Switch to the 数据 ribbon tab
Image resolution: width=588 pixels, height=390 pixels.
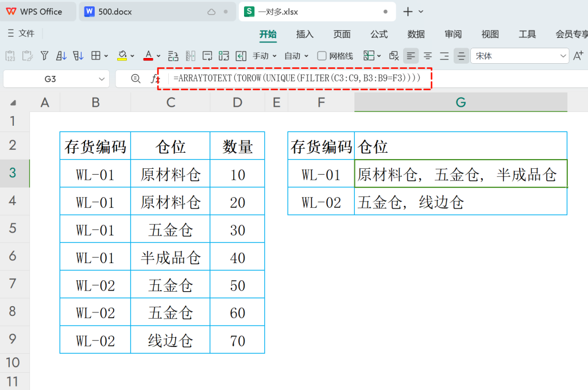416,34
